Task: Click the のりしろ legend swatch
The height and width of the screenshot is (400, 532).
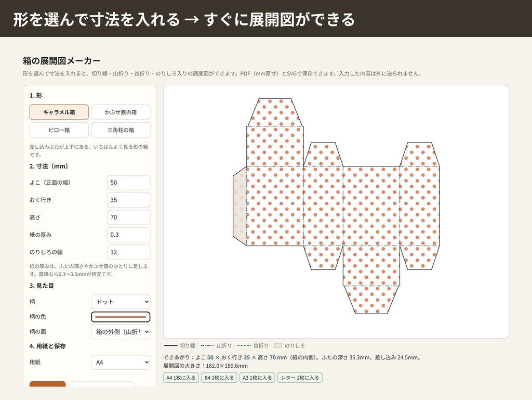Action: [x=278, y=346]
